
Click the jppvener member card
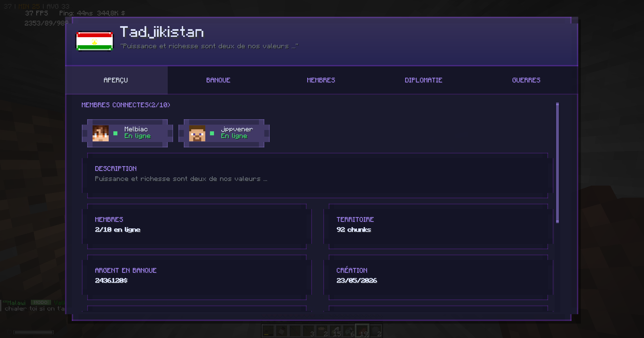[224, 133]
